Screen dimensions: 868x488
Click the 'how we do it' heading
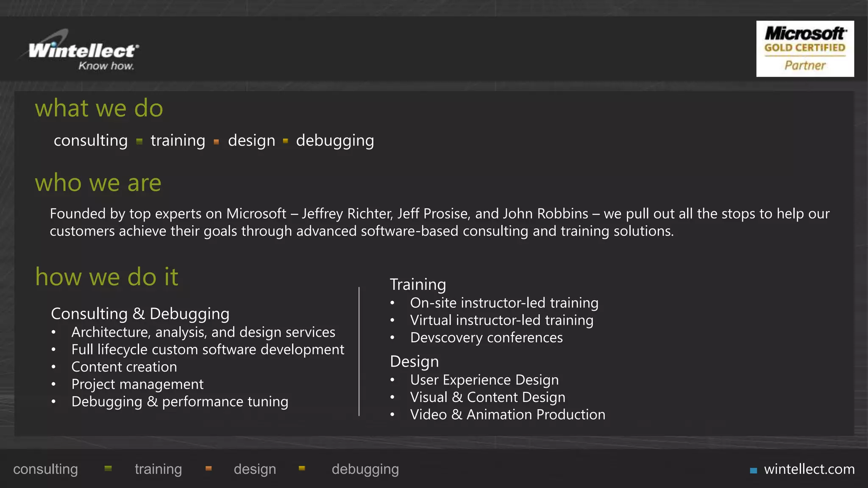click(x=107, y=277)
